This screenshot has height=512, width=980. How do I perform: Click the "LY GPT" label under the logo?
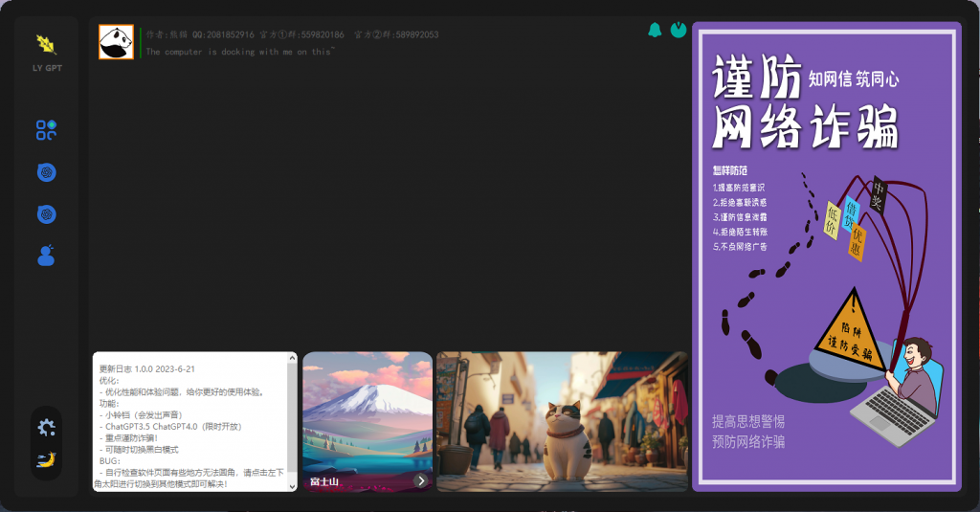(47, 68)
